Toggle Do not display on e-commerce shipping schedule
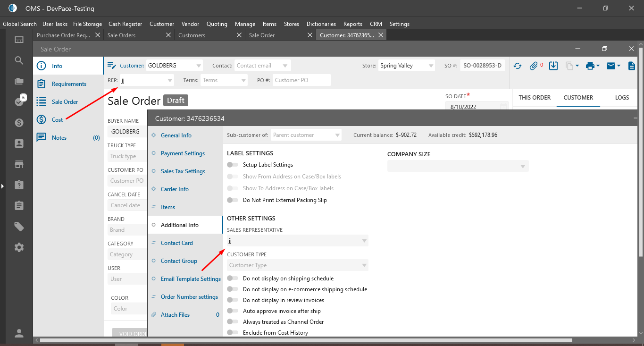 click(233, 289)
